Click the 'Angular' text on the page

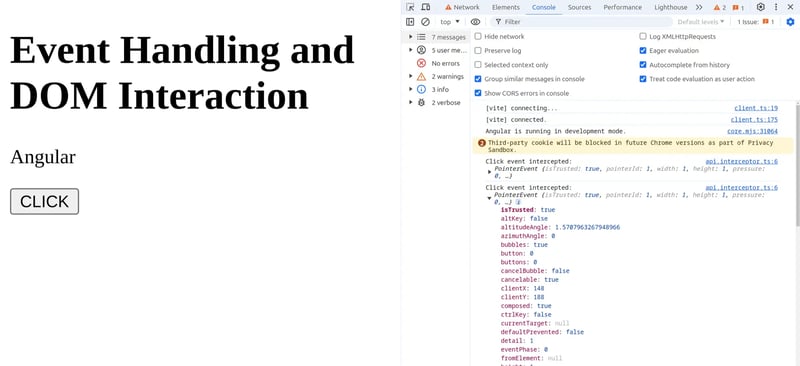(43, 157)
